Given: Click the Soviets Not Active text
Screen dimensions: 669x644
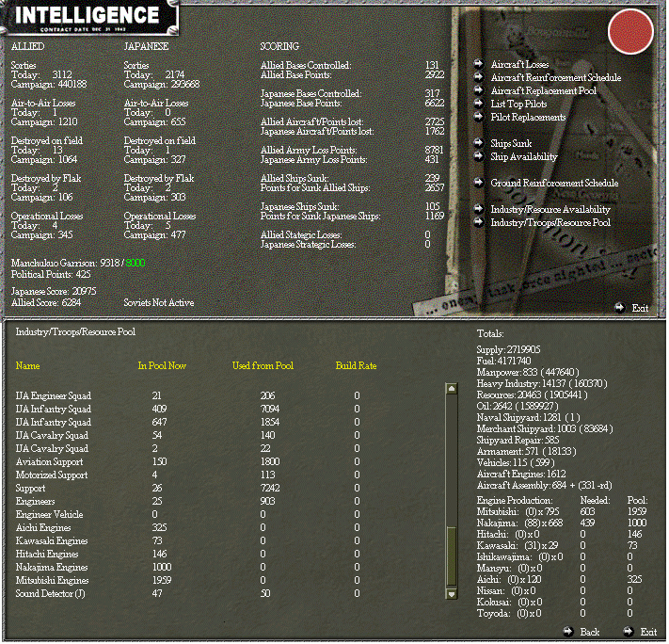Looking at the screenshot, I should click(x=159, y=303).
